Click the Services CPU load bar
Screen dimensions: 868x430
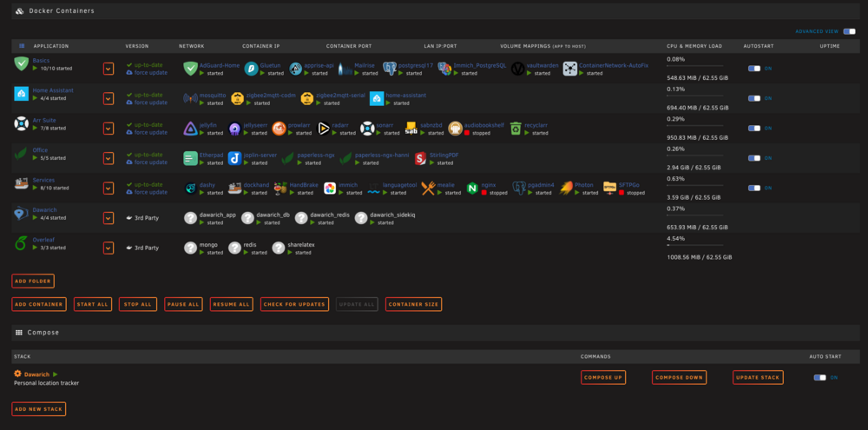[694, 184]
